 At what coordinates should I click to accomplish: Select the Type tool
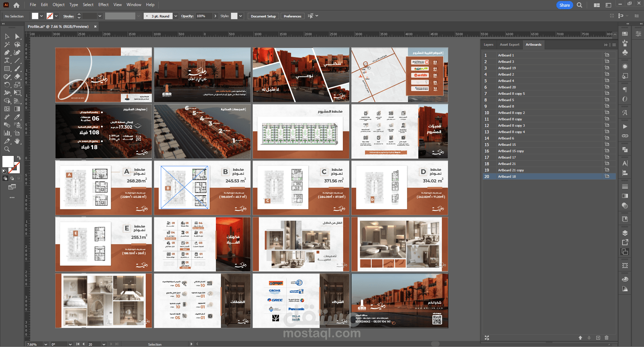[x=7, y=60]
